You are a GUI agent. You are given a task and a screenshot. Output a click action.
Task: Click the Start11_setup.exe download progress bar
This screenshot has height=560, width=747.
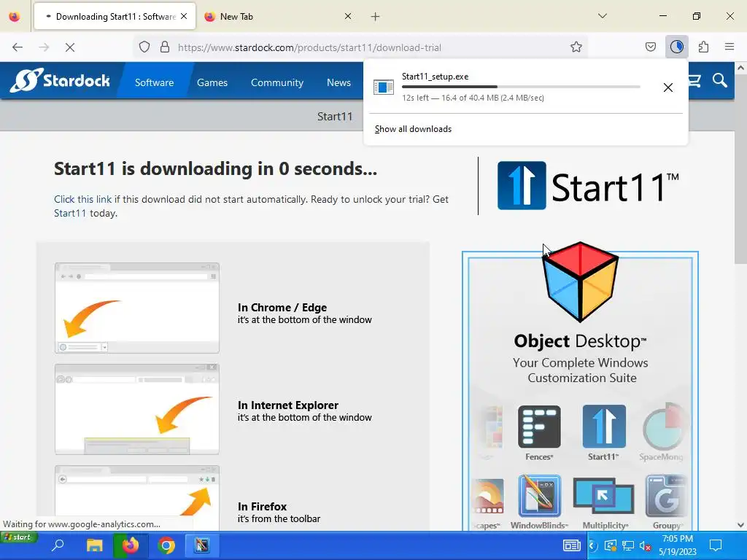click(521, 87)
